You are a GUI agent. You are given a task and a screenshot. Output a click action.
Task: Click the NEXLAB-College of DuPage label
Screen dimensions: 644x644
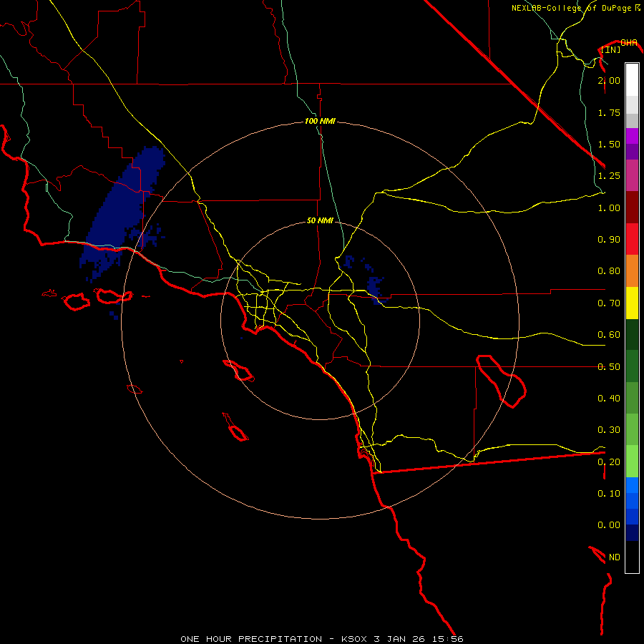(575, 8)
